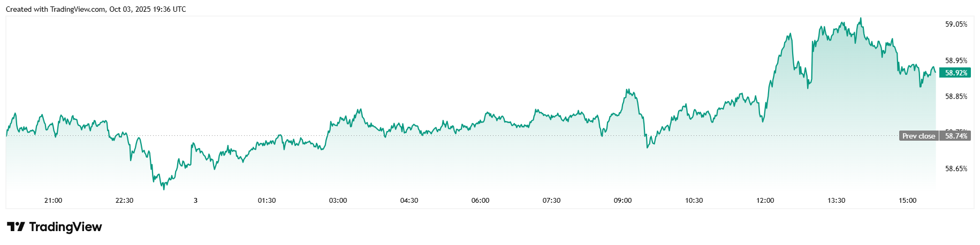Select the 03:00 time axis label
This screenshot has width=980, height=245.
pyautogui.click(x=338, y=201)
